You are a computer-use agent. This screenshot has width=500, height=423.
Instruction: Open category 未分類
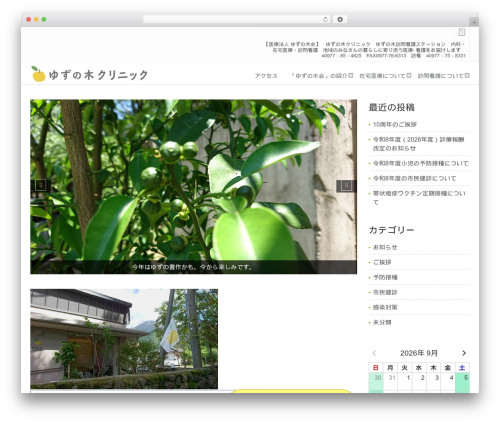click(x=382, y=322)
